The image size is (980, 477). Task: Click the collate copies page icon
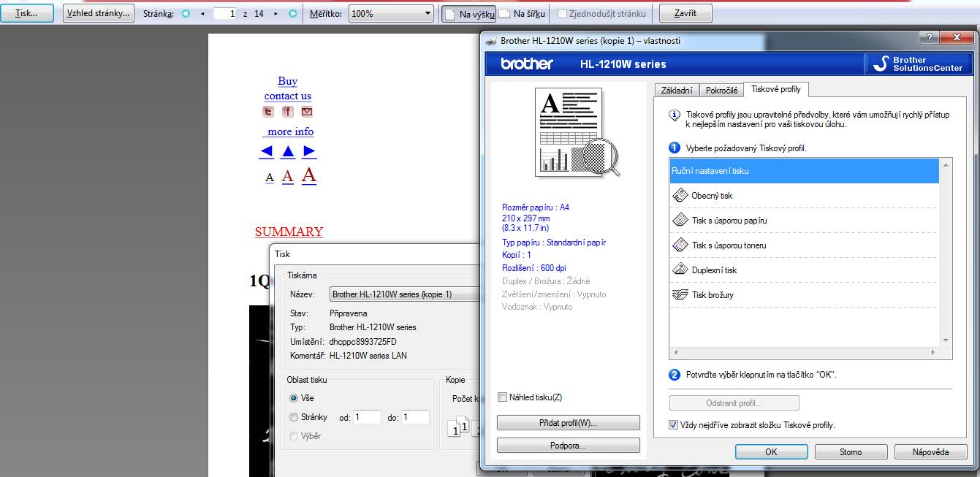[x=460, y=427]
